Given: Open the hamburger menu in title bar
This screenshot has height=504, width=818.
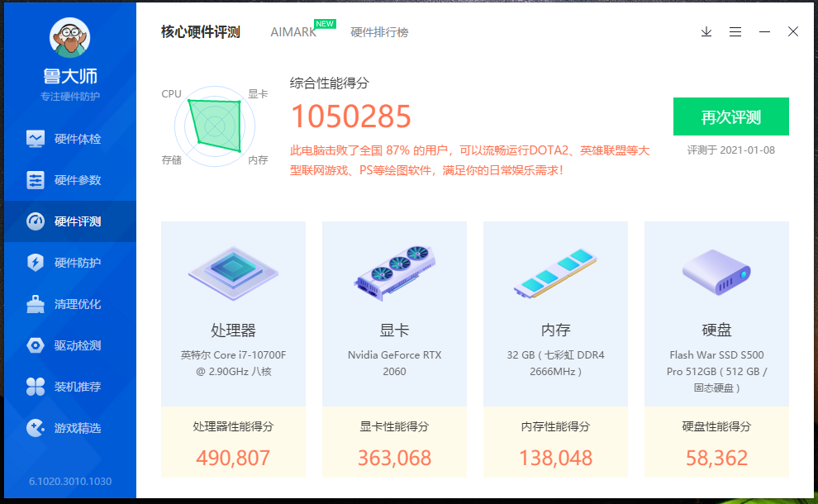Looking at the screenshot, I should click(x=735, y=32).
